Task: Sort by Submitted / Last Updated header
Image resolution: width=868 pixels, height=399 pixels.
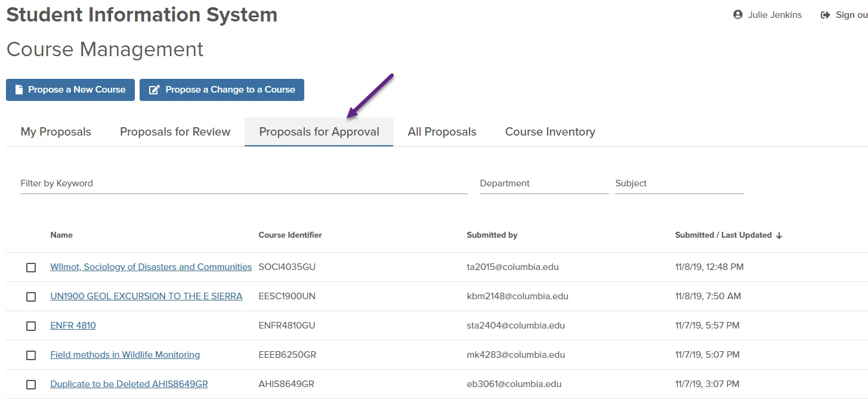Action: pyautogui.click(x=724, y=235)
